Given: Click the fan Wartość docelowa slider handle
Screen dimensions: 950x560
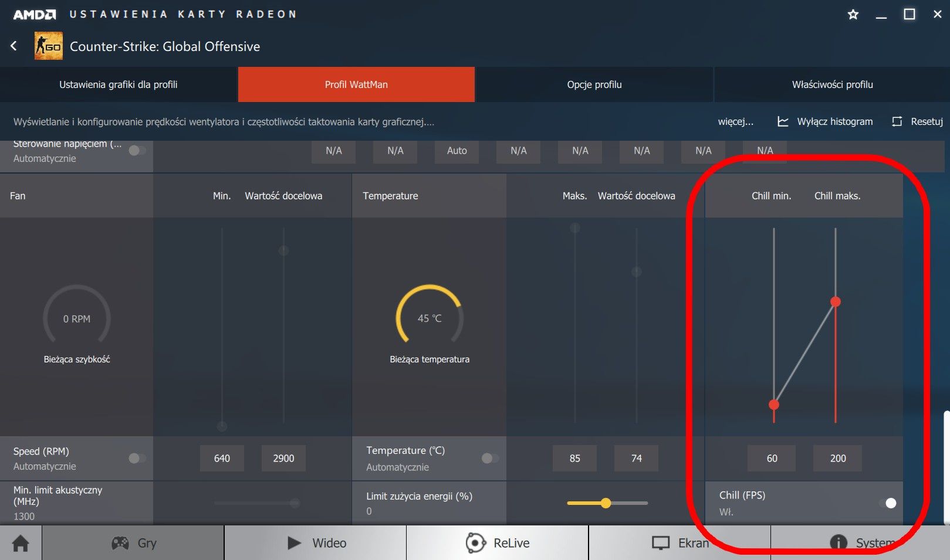Looking at the screenshot, I should tap(283, 251).
